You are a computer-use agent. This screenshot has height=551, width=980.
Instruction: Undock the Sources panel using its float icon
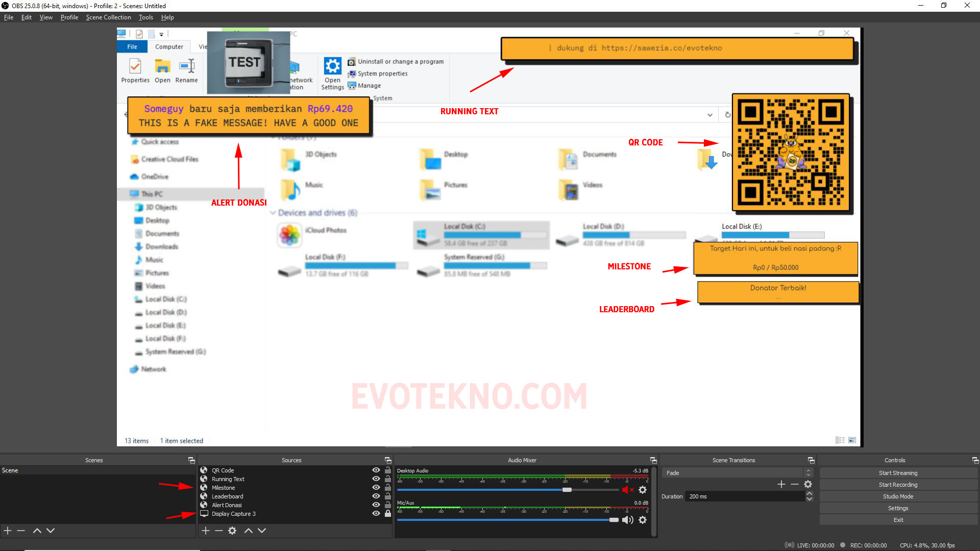[x=388, y=460]
